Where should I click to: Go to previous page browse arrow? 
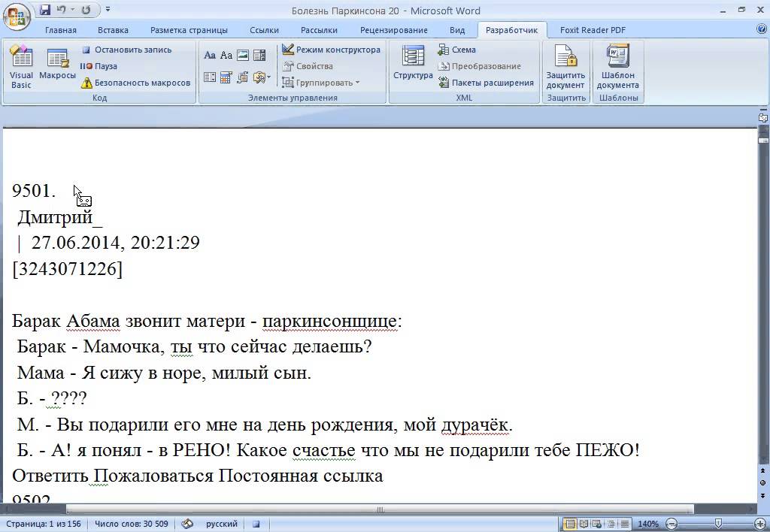coord(762,470)
